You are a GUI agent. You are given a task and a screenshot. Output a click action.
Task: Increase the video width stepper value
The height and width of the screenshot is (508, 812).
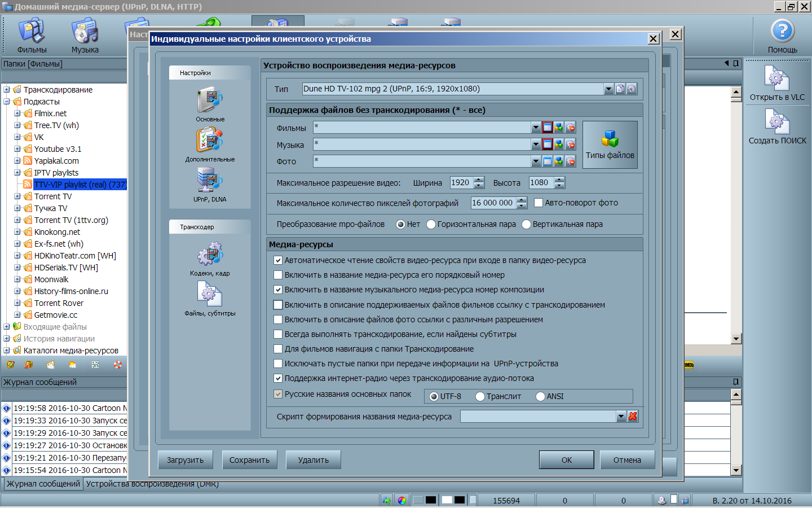pyautogui.click(x=479, y=179)
